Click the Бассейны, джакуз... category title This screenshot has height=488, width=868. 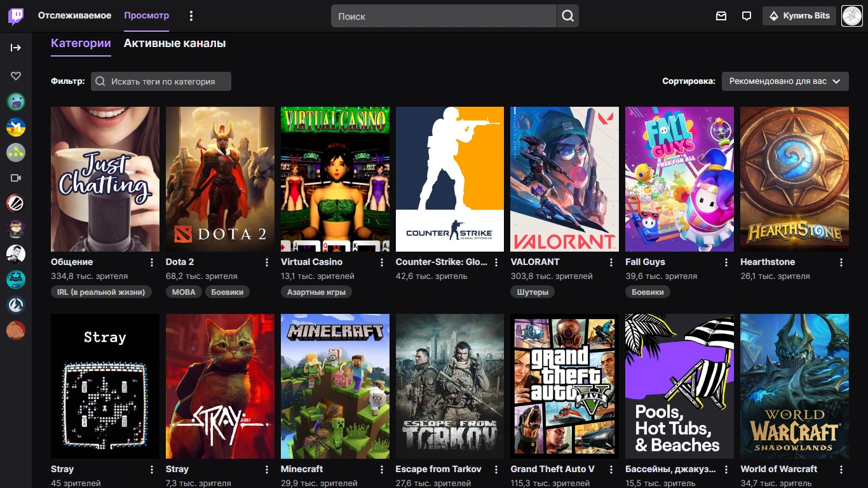tap(670, 469)
